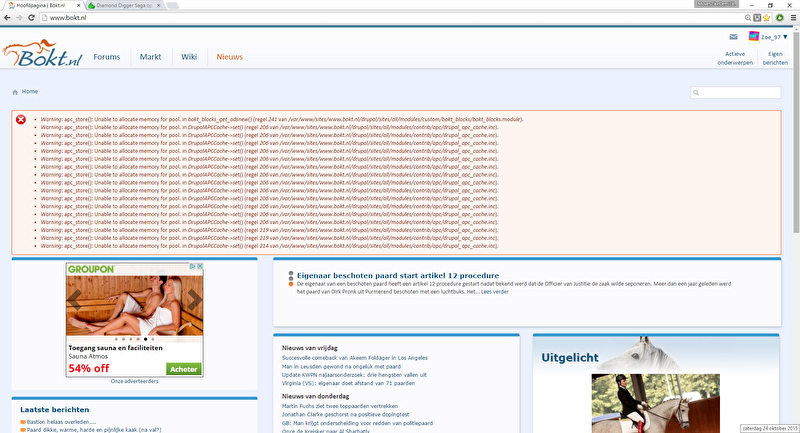Click the Zoe_97 username
The width and height of the screenshot is (800, 433).
pos(771,37)
